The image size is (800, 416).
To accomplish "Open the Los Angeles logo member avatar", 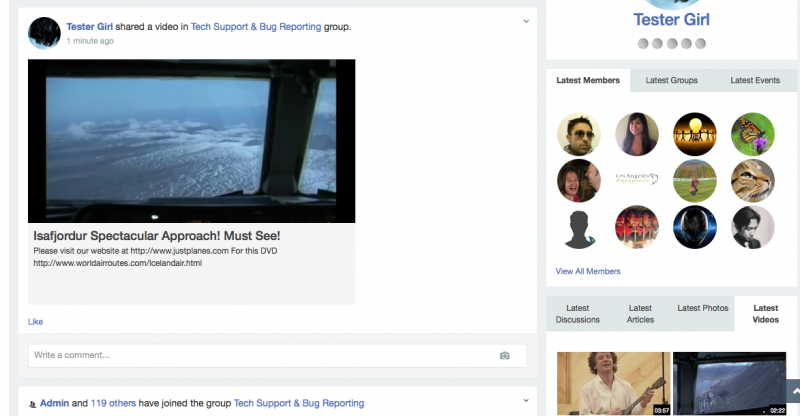I will 636,181.
